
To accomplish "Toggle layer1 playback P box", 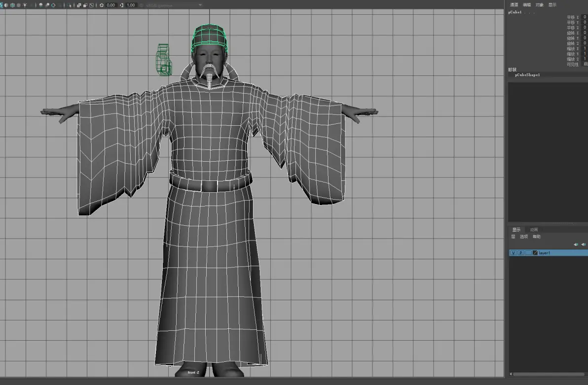I will [x=521, y=253].
